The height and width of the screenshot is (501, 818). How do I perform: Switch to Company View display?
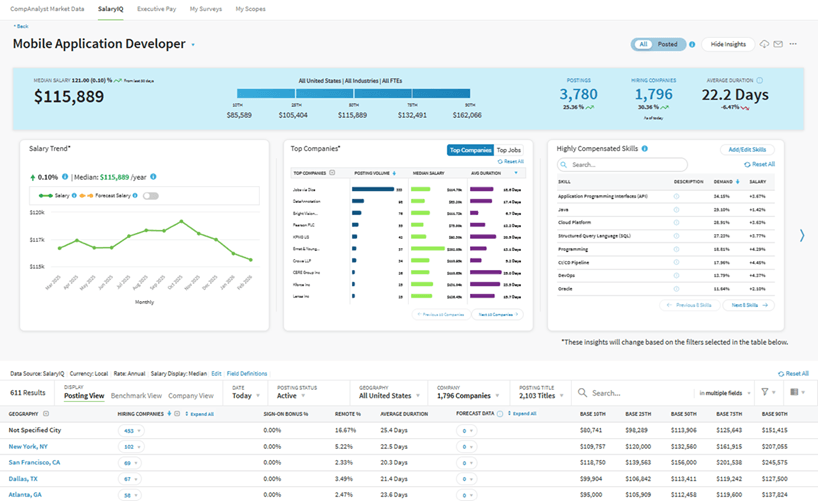pyautogui.click(x=191, y=396)
